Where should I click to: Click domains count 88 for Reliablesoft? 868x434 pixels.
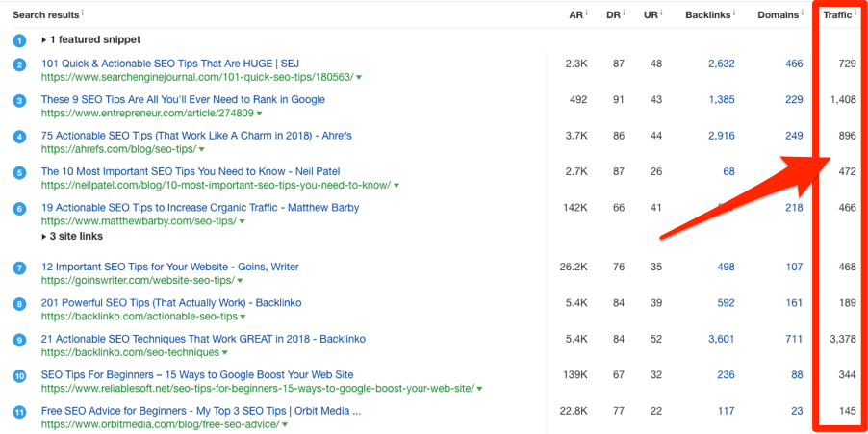[x=797, y=375]
